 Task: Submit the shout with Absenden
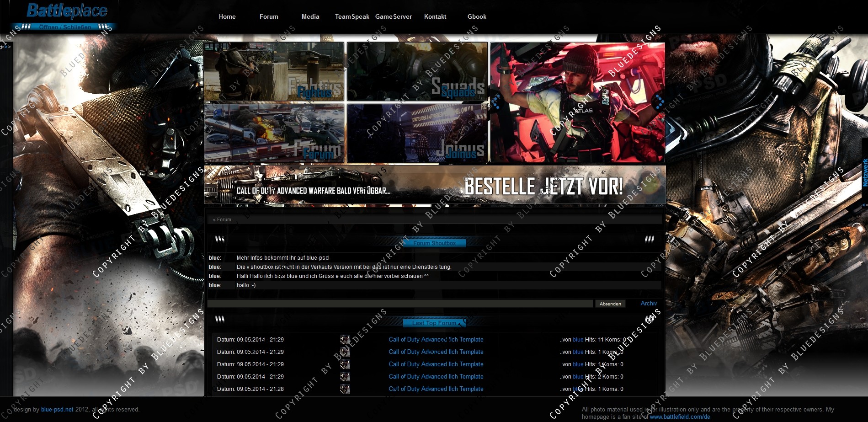[610, 304]
